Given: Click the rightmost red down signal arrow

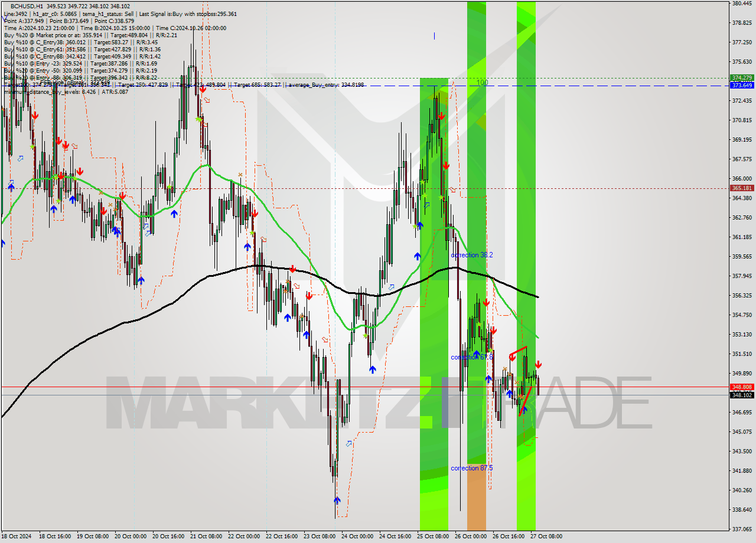Looking at the screenshot, I should (538, 365).
